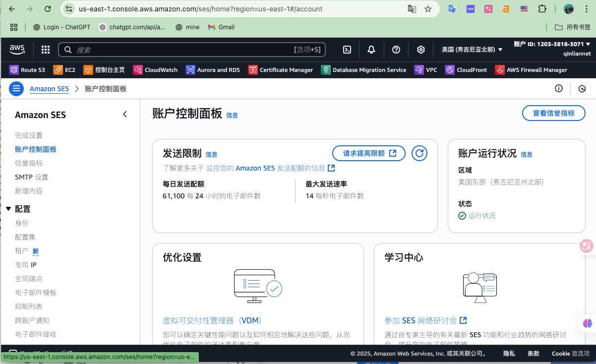
Task: Open 新增内容 in sidebar
Action: tap(29, 191)
